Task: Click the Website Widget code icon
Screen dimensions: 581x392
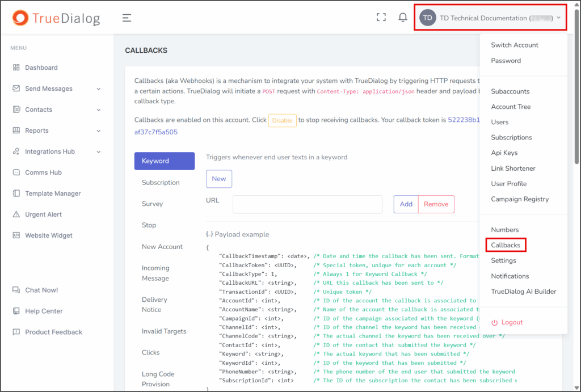Action: click(16, 235)
